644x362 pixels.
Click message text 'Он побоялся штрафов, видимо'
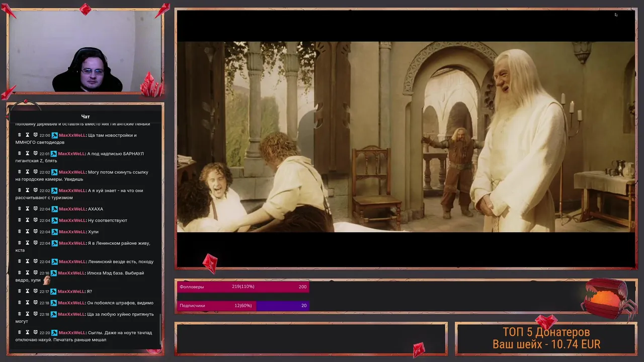click(x=120, y=303)
